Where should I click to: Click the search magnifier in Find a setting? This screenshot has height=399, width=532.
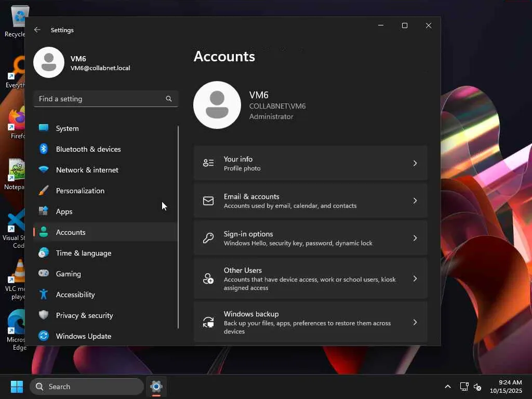pyautogui.click(x=169, y=99)
